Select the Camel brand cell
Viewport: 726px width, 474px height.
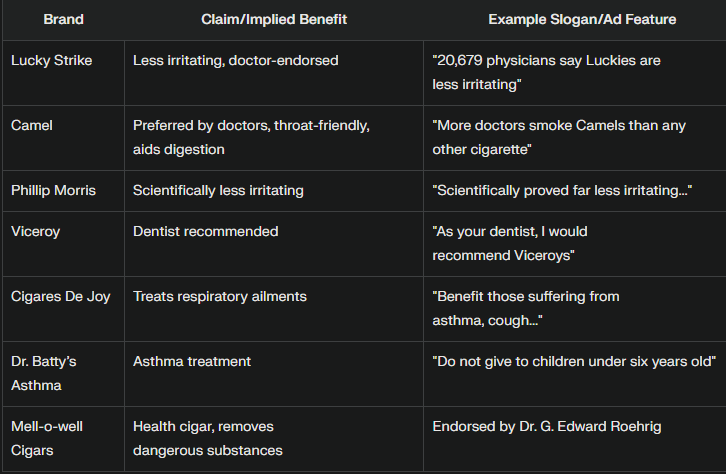pyautogui.click(x=63, y=138)
